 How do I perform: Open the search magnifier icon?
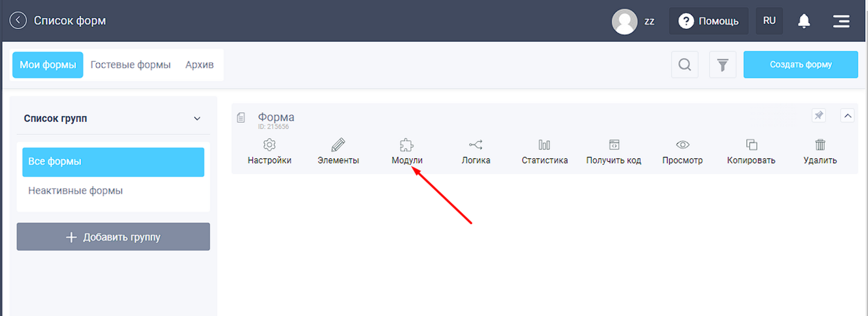pyautogui.click(x=685, y=65)
